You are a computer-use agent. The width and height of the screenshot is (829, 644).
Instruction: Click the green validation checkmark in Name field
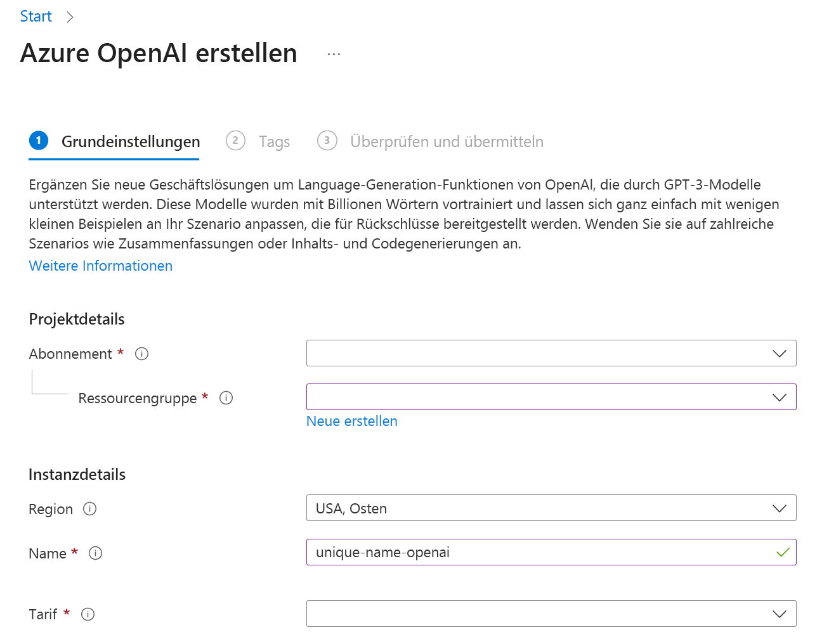pyautogui.click(x=783, y=552)
